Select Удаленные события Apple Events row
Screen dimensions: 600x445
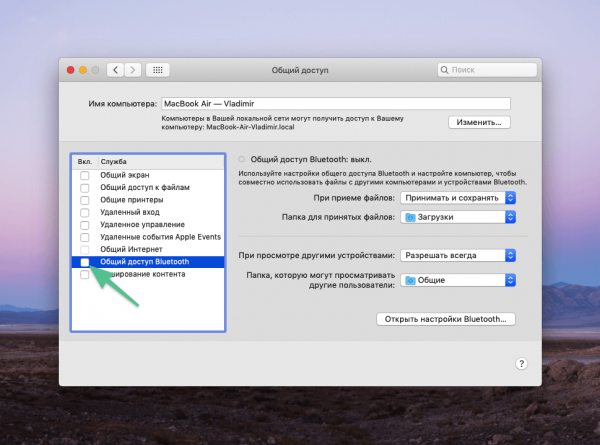148,237
